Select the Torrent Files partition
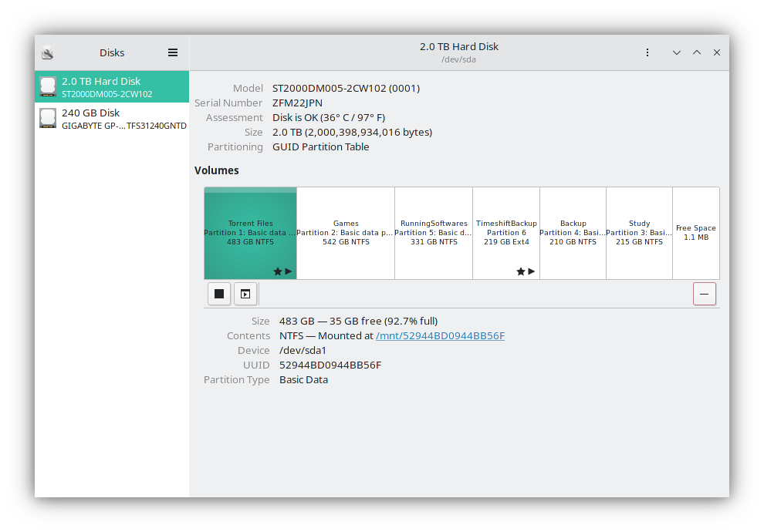Image resolution: width=764 pixels, height=532 pixels. click(250, 233)
